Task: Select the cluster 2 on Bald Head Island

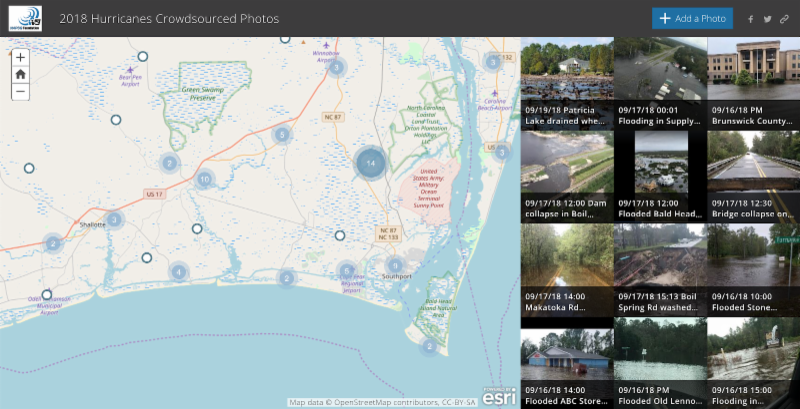Action: click(x=429, y=347)
